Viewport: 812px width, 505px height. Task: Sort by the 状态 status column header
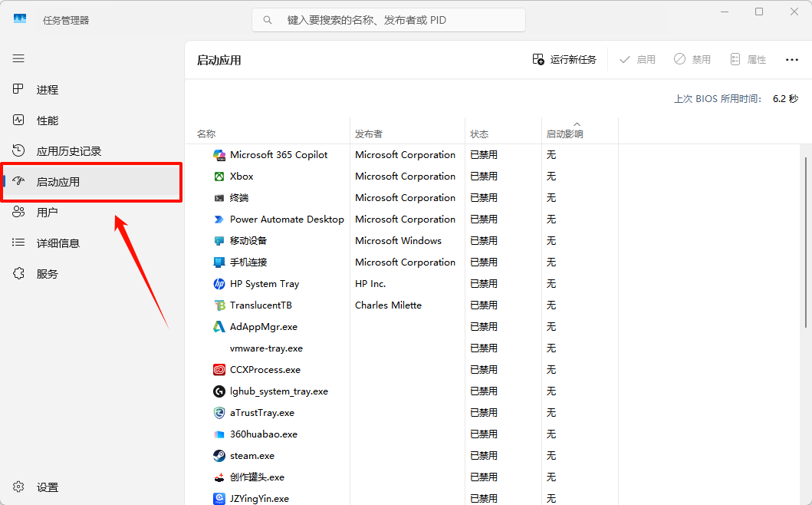pos(479,134)
